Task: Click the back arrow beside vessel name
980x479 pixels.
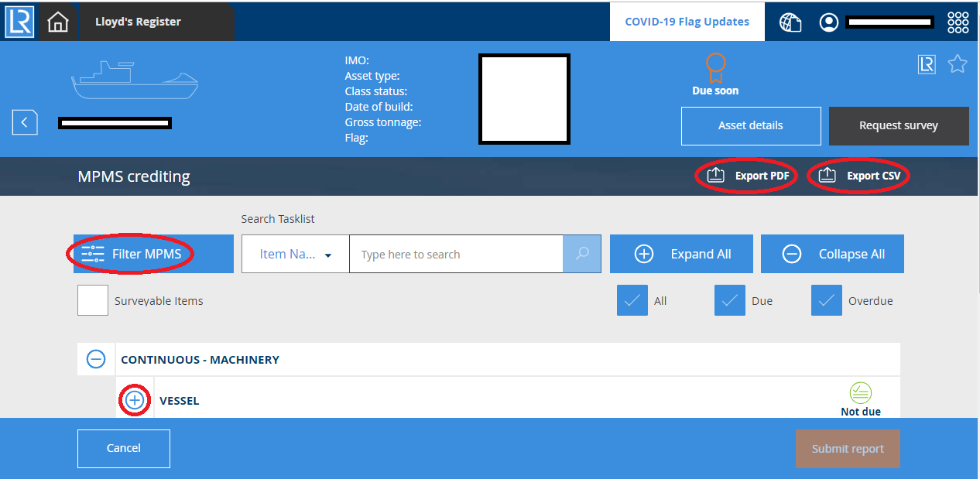Action: coord(25,122)
